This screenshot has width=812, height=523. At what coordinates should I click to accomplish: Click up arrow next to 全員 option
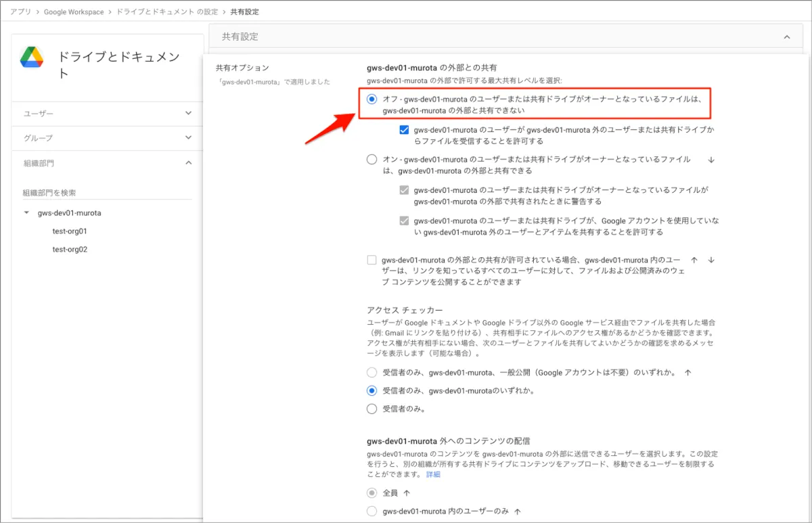coord(407,493)
